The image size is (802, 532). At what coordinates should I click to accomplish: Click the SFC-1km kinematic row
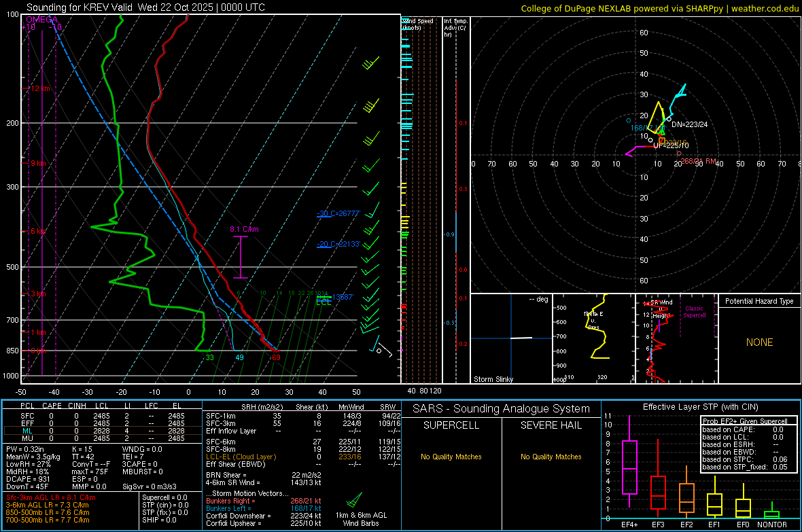click(303, 416)
